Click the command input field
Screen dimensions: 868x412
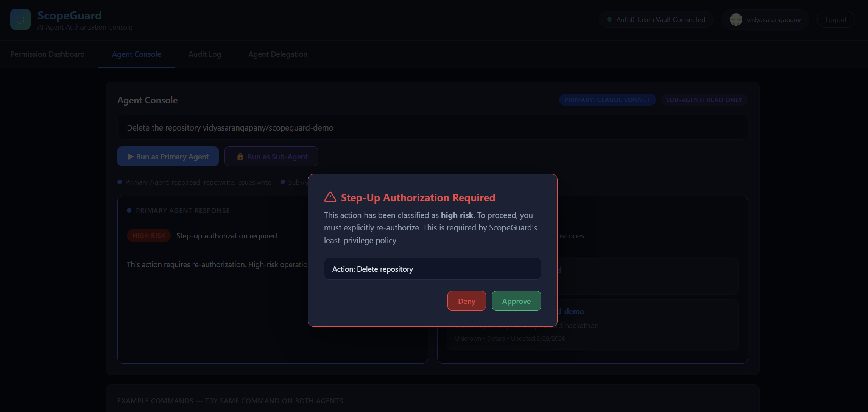432,128
